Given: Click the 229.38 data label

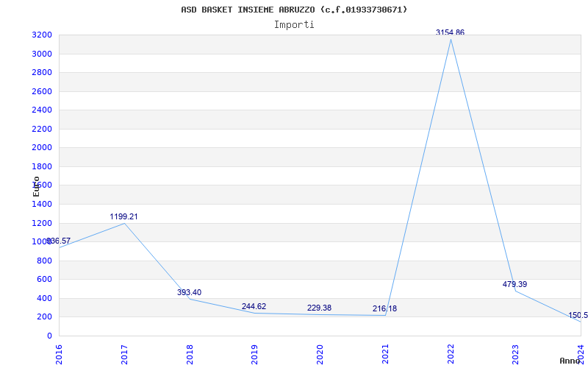Looking at the screenshot, I should [x=319, y=308].
